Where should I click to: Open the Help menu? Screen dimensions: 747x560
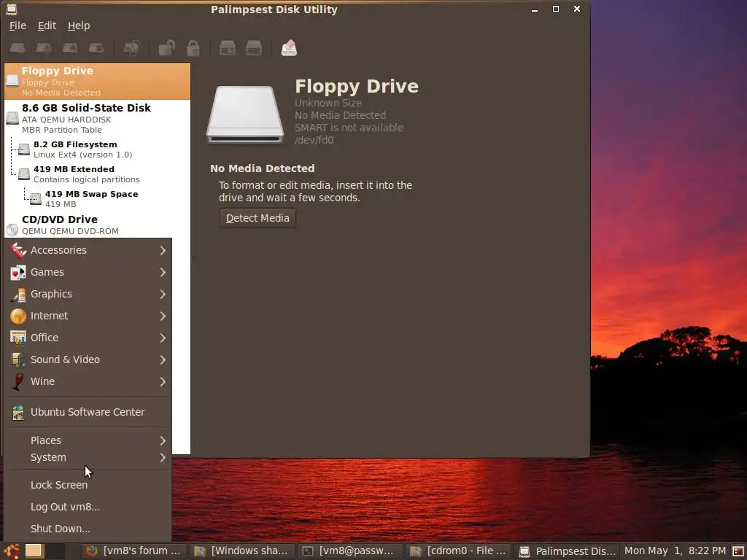click(x=79, y=26)
